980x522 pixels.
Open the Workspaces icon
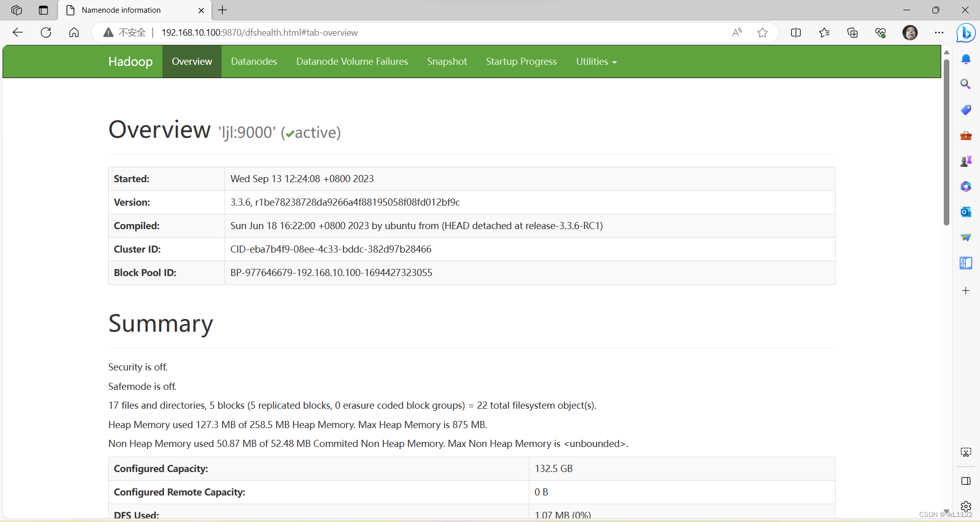[16, 10]
